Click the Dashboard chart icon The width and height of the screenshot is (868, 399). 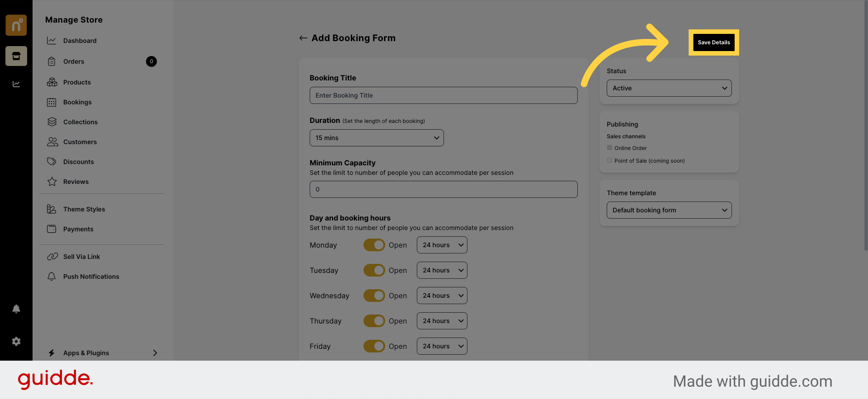click(52, 41)
